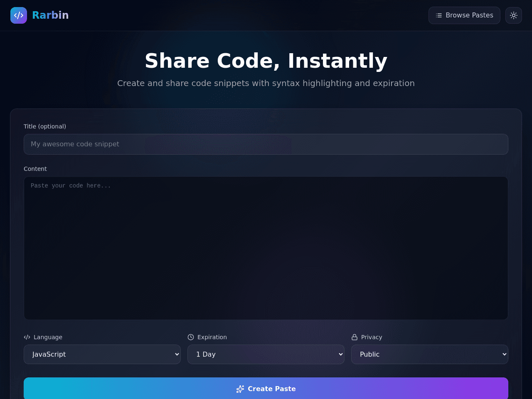The width and height of the screenshot is (532, 399).
Task: Click the Rarbin code logo icon
Action: [x=19, y=15]
